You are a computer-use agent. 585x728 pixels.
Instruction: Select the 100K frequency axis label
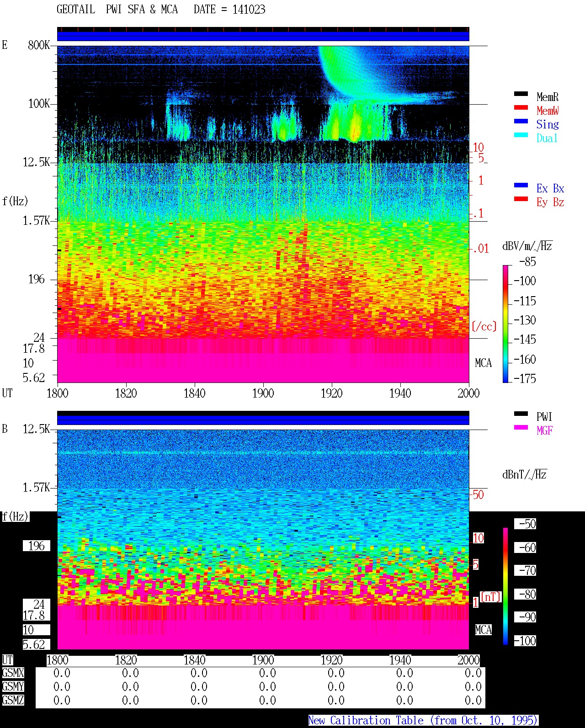39,104
